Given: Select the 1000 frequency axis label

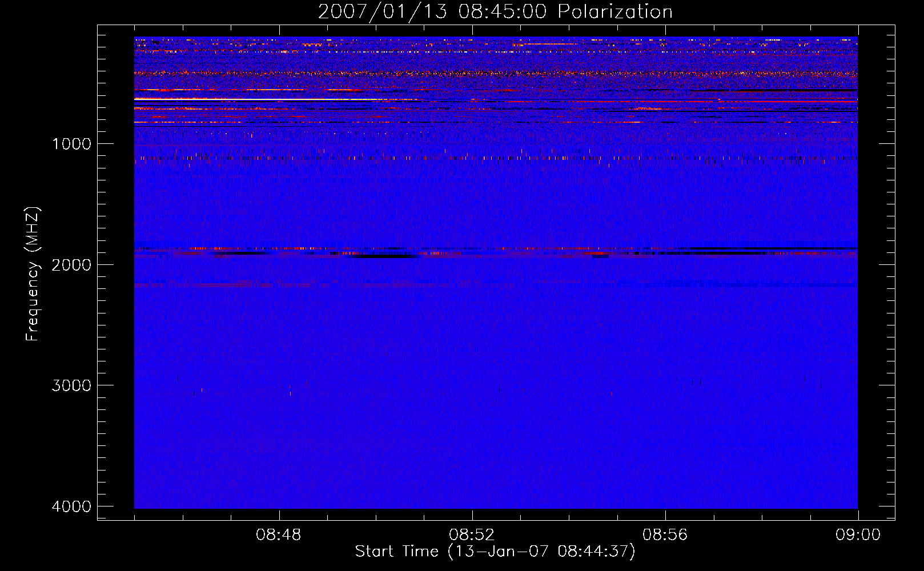Looking at the screenshot, I should 71,144.
